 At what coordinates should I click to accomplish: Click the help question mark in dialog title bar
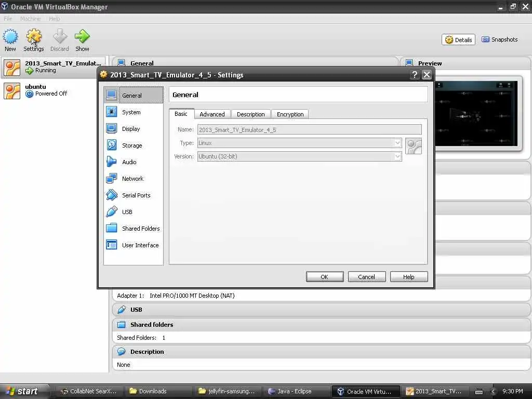tap(414, 75)
